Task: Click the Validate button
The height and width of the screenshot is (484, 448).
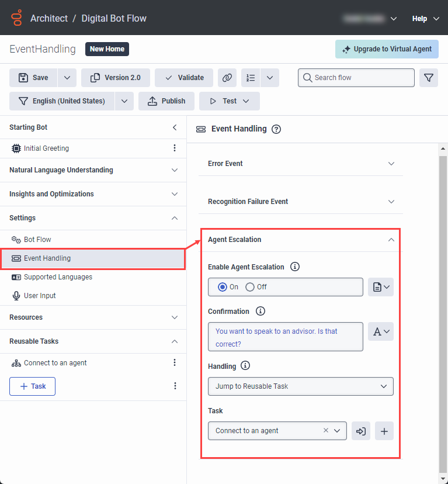Action: pos(184,78)
